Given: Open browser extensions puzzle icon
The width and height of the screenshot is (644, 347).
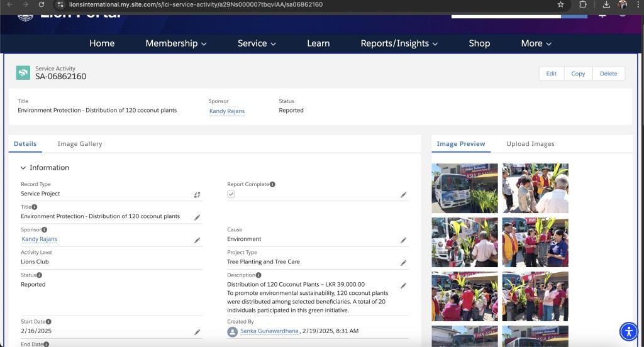Looking at the screenshot, I should coord(583,4).
